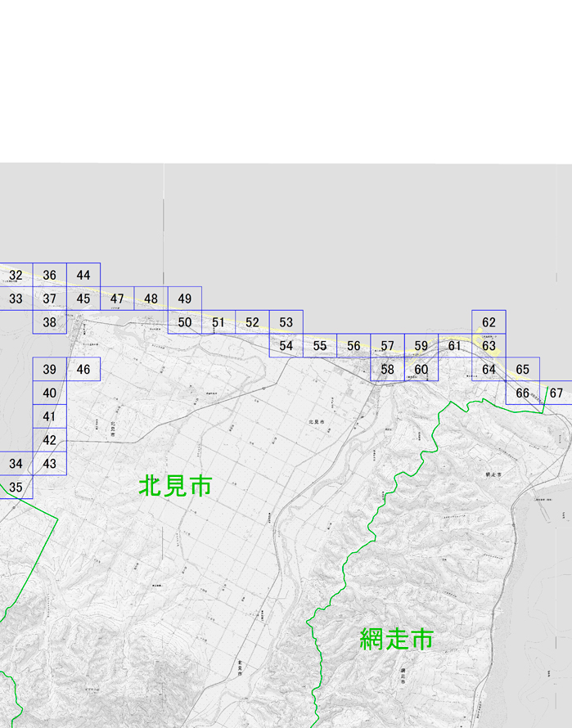Select the green 北見市 city label
Image resolution: width=572 pixels, height=728 pixels.
[176, 486]
